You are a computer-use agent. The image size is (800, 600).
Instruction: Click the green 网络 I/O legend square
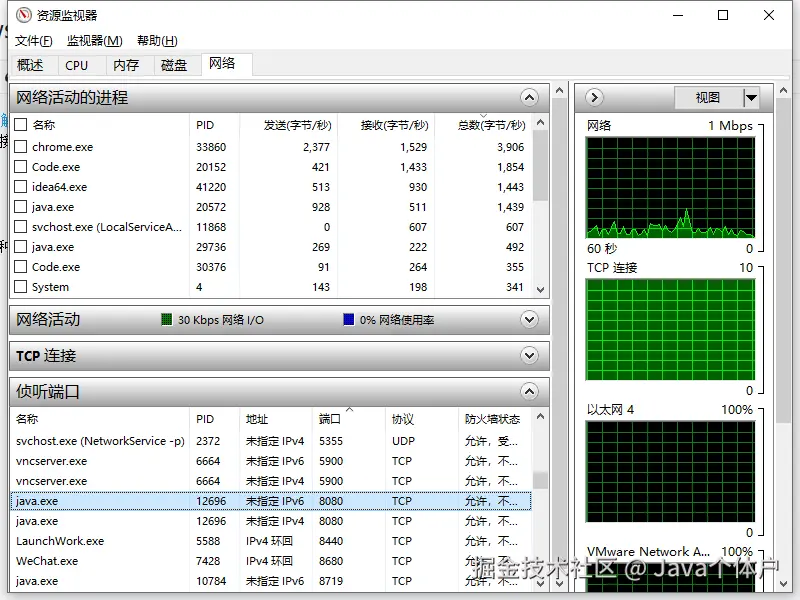[166, 320]
